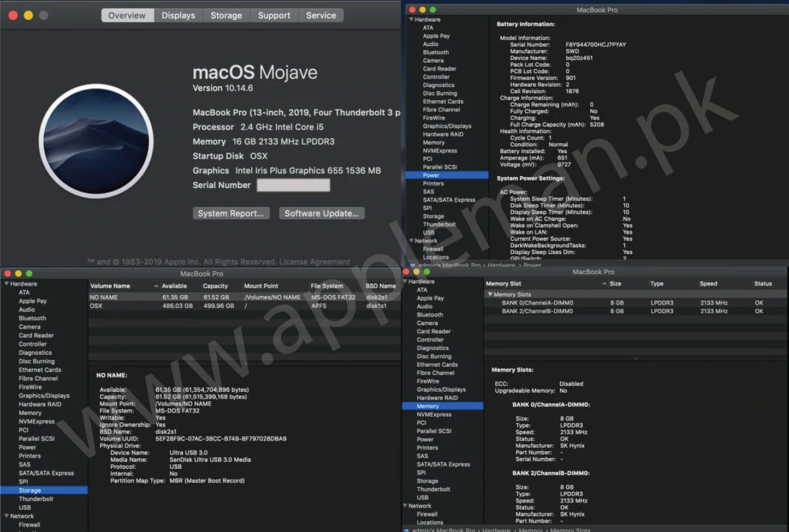Collapse Network tree in Memory Slots window

pyautogui.click(x=405, y=506)
